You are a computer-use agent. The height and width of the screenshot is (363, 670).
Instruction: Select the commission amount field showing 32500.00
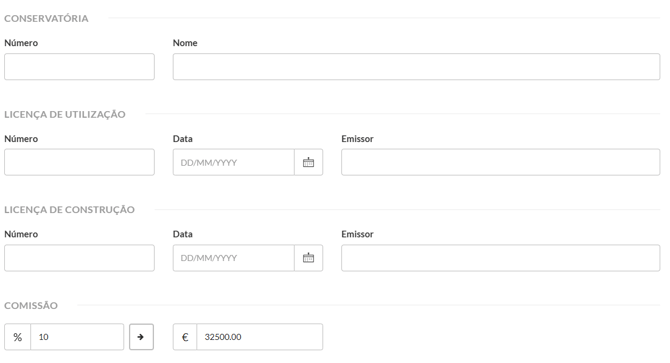[260, 337]
